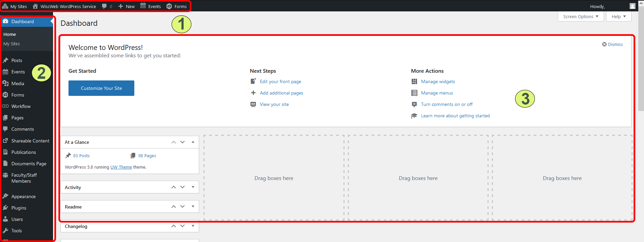Viewport: 644px width, 242px height.
Task: Click the Activity widget title
Action: 73,187
